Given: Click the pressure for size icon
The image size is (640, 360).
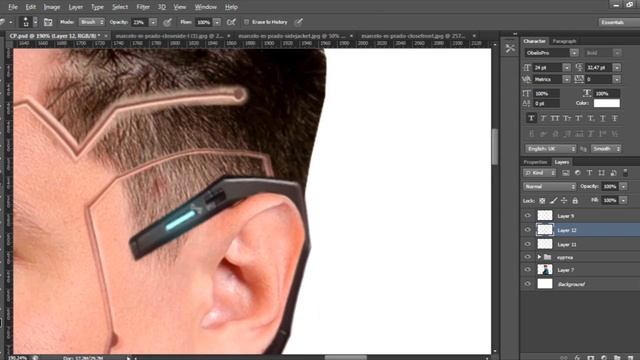Looking at the screenshot, I should tap(299, 22).
